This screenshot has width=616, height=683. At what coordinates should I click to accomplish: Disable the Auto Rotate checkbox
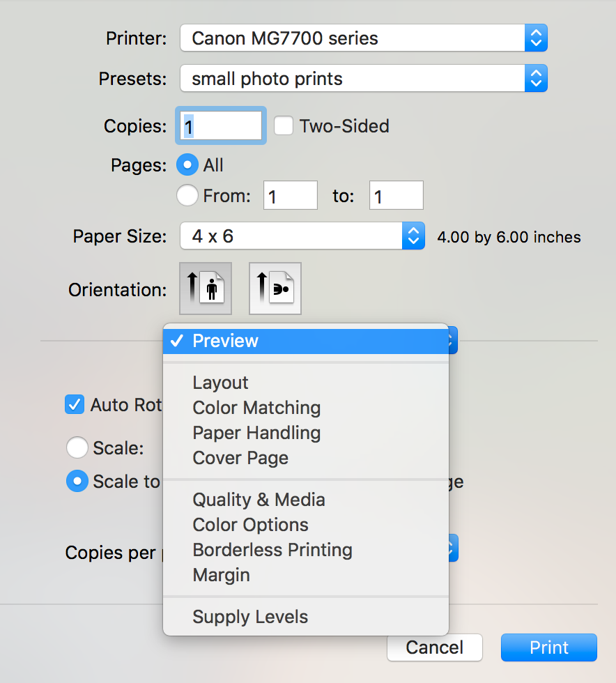[x=75, y=404]
